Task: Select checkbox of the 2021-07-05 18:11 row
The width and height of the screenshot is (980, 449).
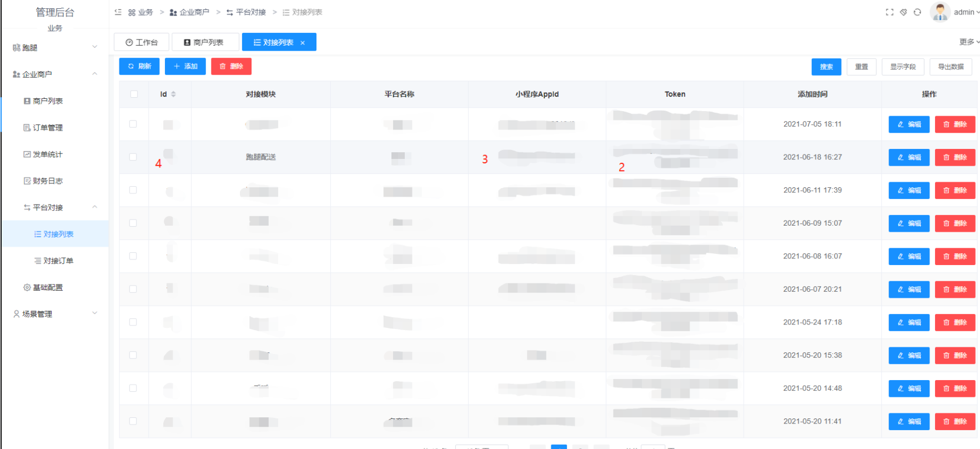Action: (133, 124)
